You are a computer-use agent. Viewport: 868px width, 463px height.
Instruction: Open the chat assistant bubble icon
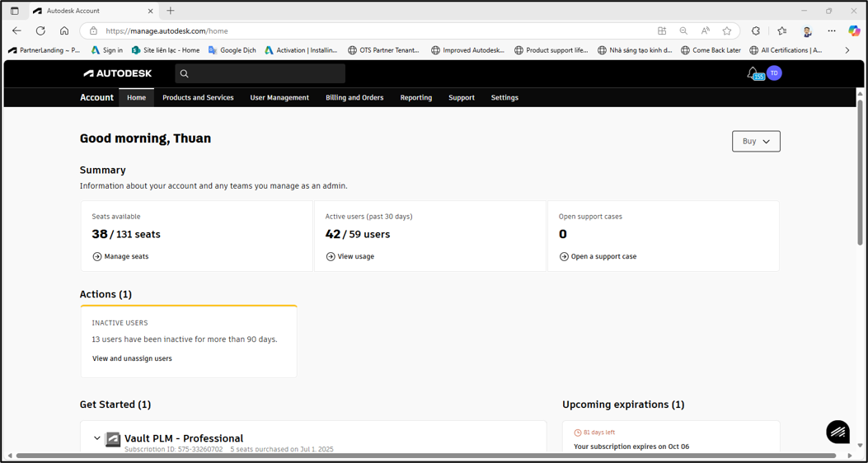point(838,432)
